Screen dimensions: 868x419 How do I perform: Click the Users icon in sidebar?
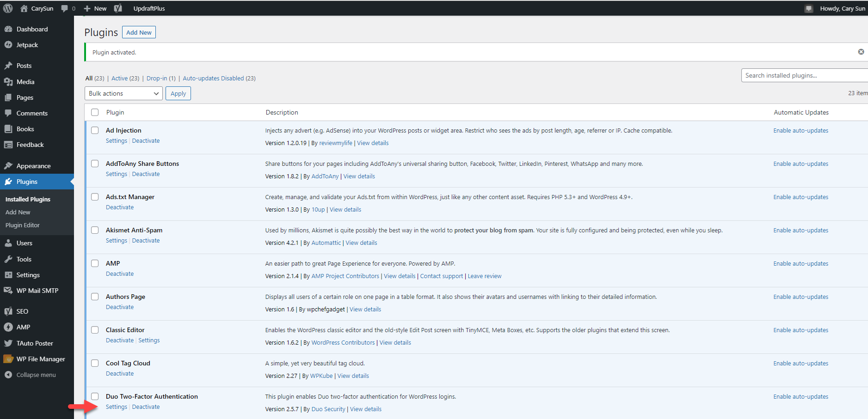(x=8, y=243)
